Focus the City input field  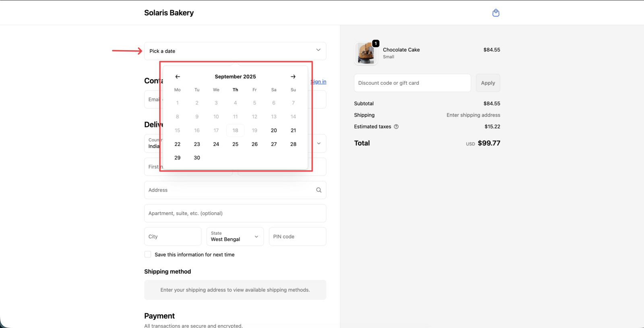point(173,236)
